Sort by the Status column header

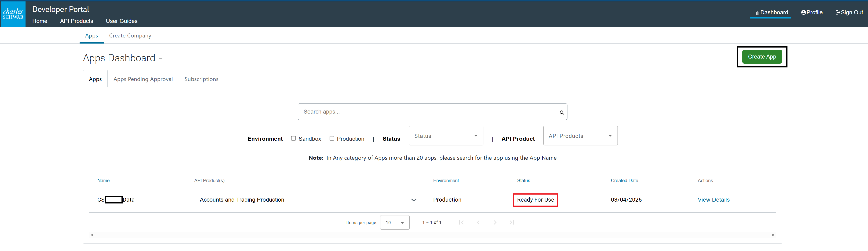pyautogui.click(x=523, y=181)
